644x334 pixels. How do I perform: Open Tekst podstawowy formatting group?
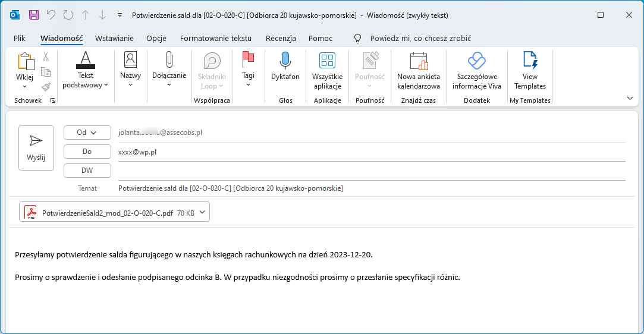pyautogui.click(x=86, y=70)
